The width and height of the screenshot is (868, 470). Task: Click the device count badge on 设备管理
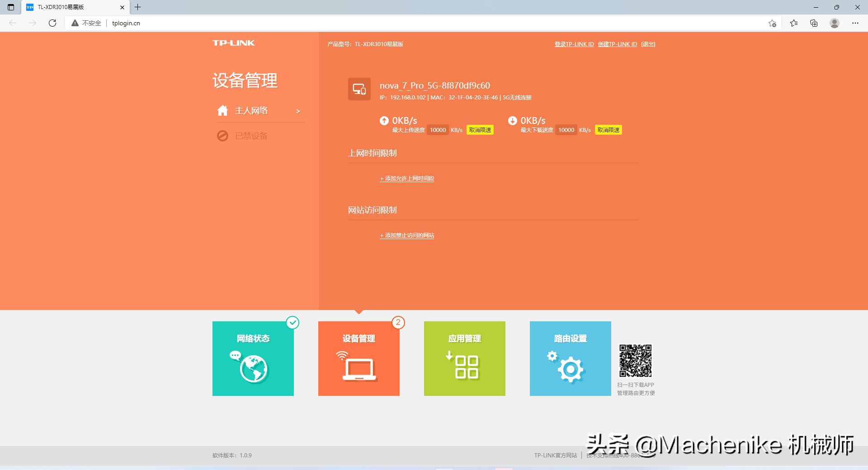pos(398,322)
